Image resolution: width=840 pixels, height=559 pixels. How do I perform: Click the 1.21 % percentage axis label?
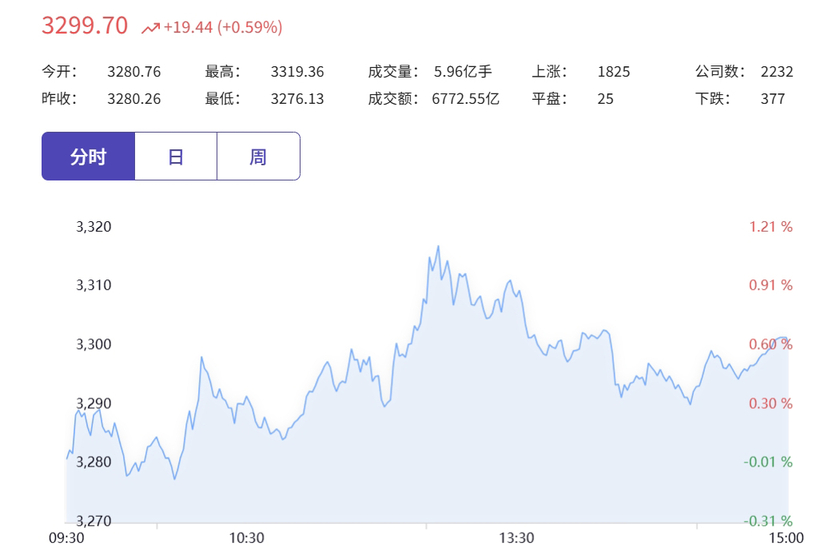(x=770, y=227)
